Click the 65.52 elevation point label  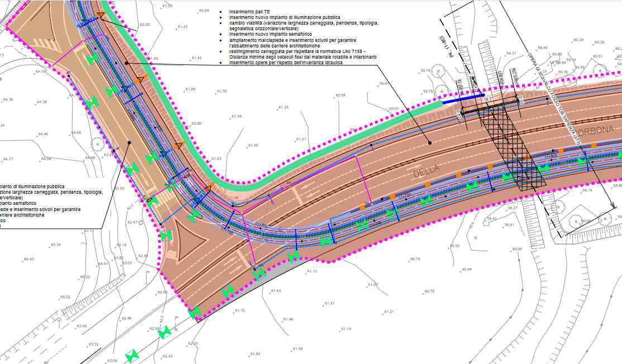66,297
